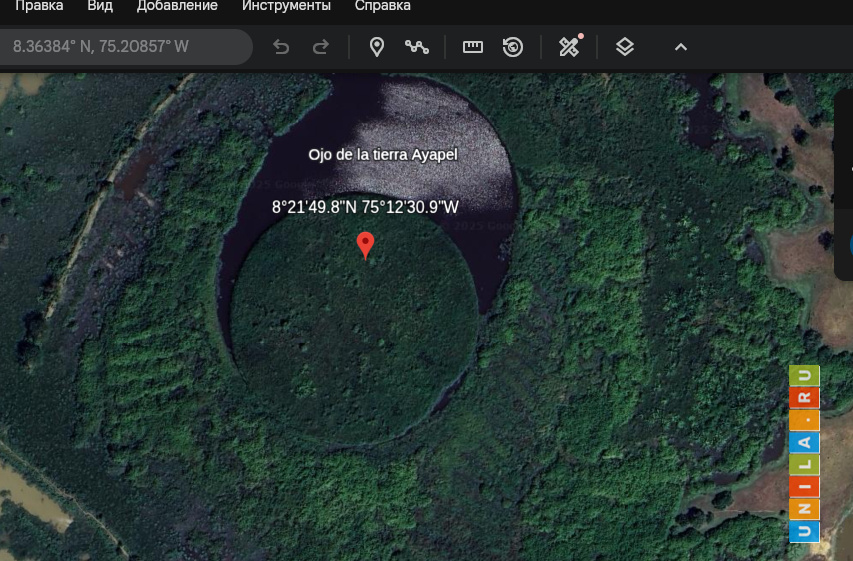Click the Redo arrow in the toolbar
The width and height of the screenshot is (853, 561).
pos(320,47)
